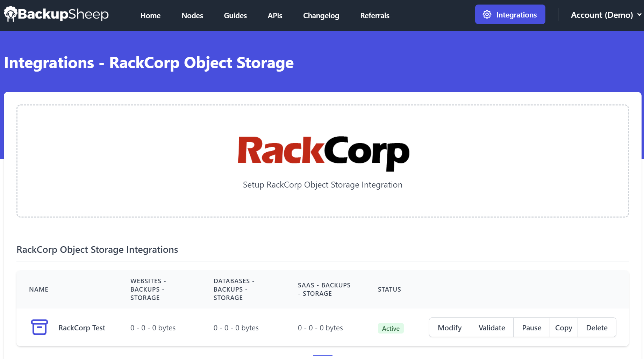Click the Active status badge

click(391, 328)
